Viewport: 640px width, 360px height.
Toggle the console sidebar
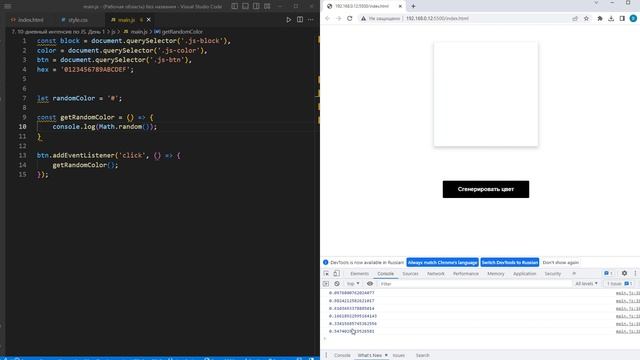(x=326, y=284)
